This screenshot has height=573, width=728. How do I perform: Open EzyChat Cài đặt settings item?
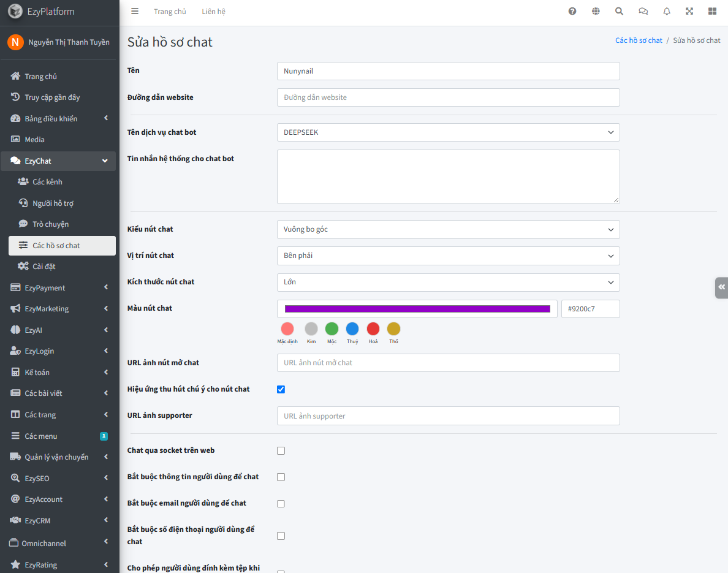pyautogui.click(x=63, y=266)
